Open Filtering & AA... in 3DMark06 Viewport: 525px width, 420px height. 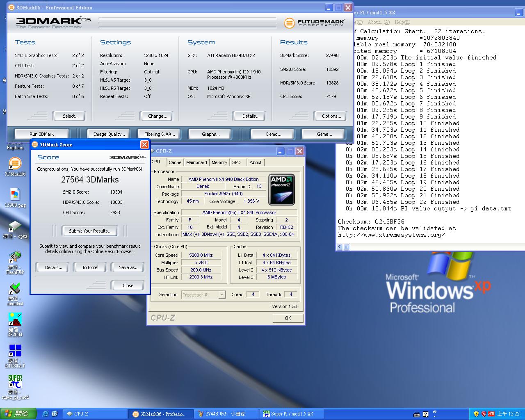point(160,134)
